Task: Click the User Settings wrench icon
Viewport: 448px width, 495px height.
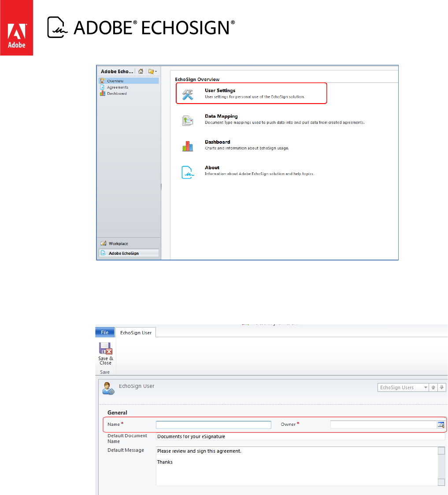Action: coord(187,94)
